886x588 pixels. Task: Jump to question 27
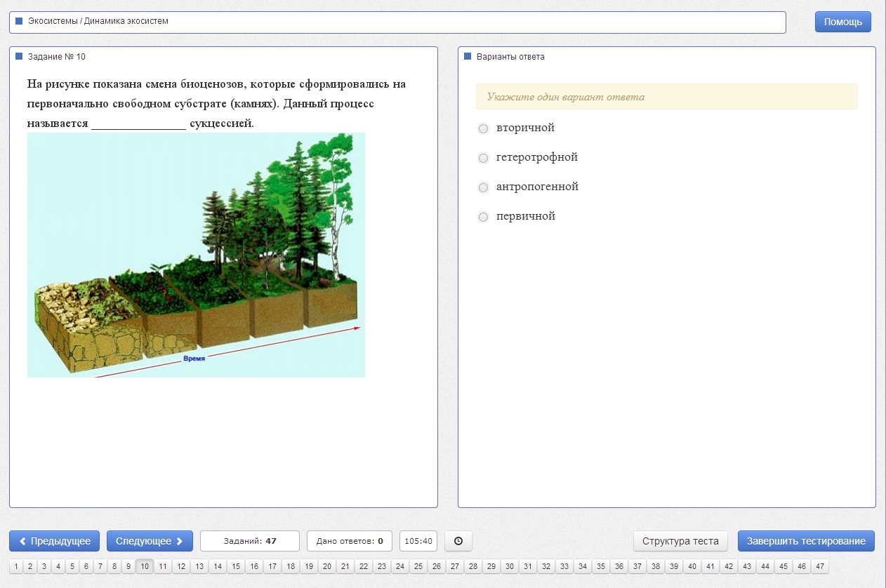click(x=455, y=566)
